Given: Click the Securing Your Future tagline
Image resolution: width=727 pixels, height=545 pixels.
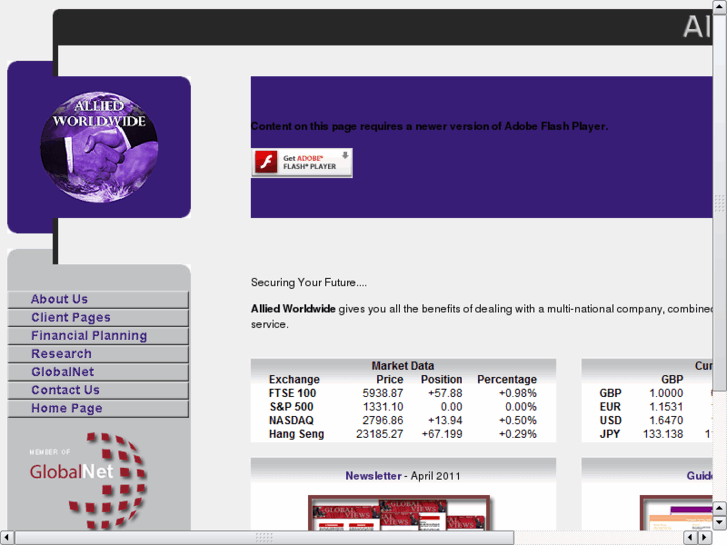Looking at the screenshot, I should (x=309, y=282).
